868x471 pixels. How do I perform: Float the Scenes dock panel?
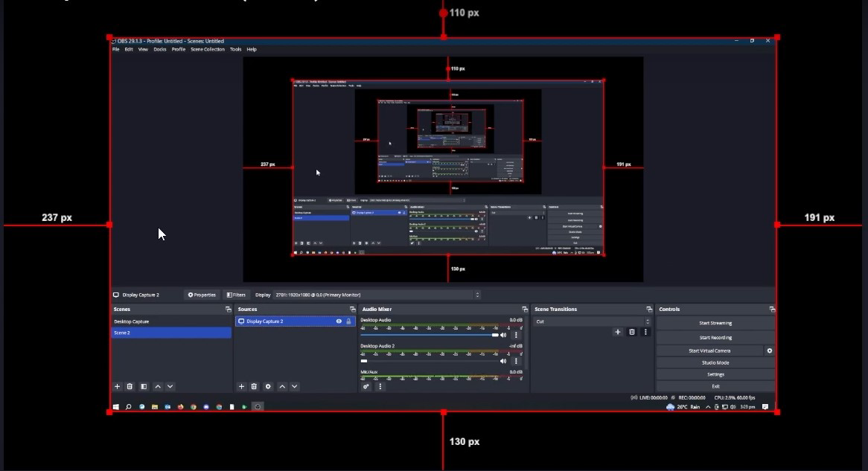click(x=228, y=310)
